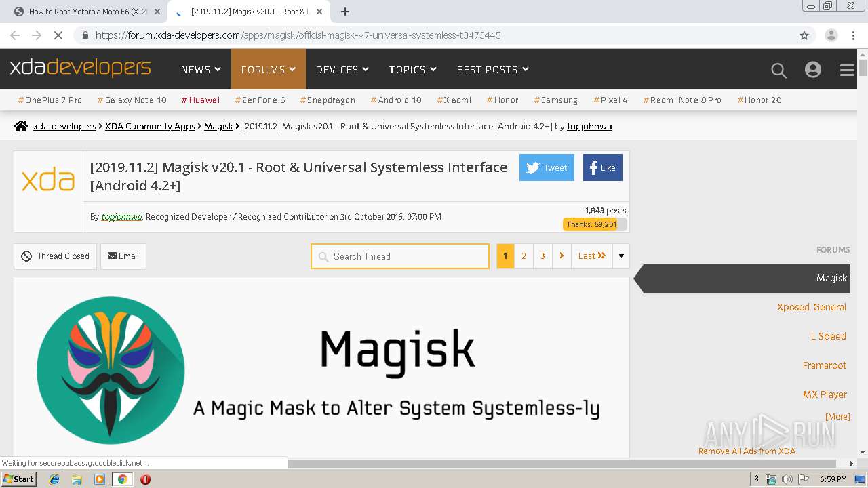868x488 pixels.
Task: Open L Speed forum link
Action: click(829, 336)
